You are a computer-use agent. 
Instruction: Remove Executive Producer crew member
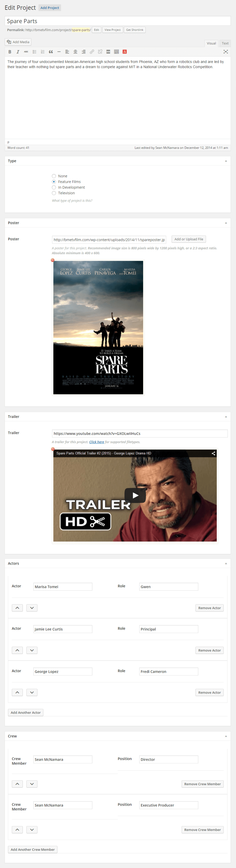click(x=202, y=830)
